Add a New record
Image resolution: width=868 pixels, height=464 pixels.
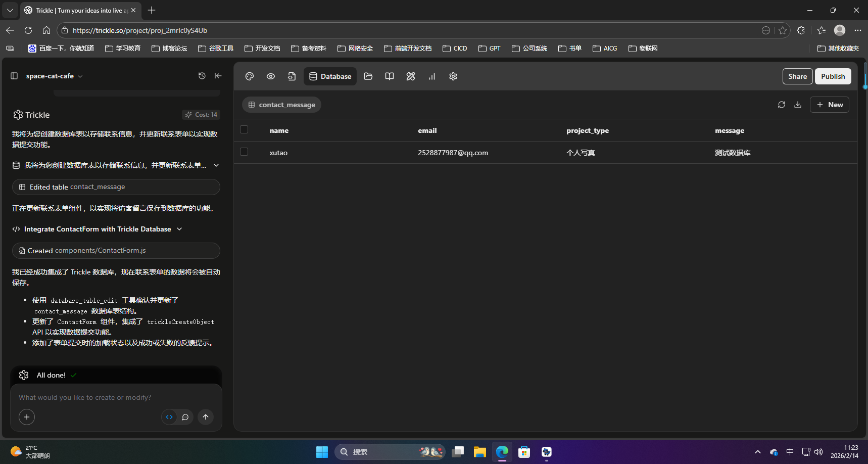tap(830, 105)
